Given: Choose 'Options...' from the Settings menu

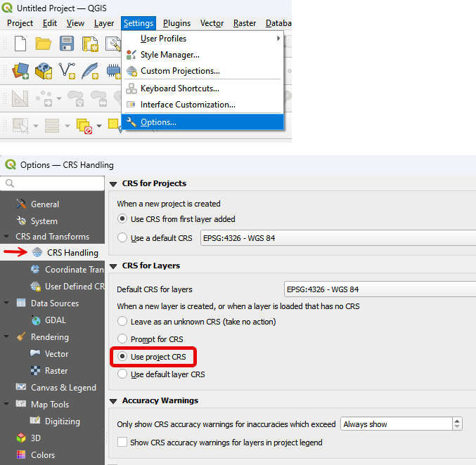Looking at the screenshot, I should [158, 122].
